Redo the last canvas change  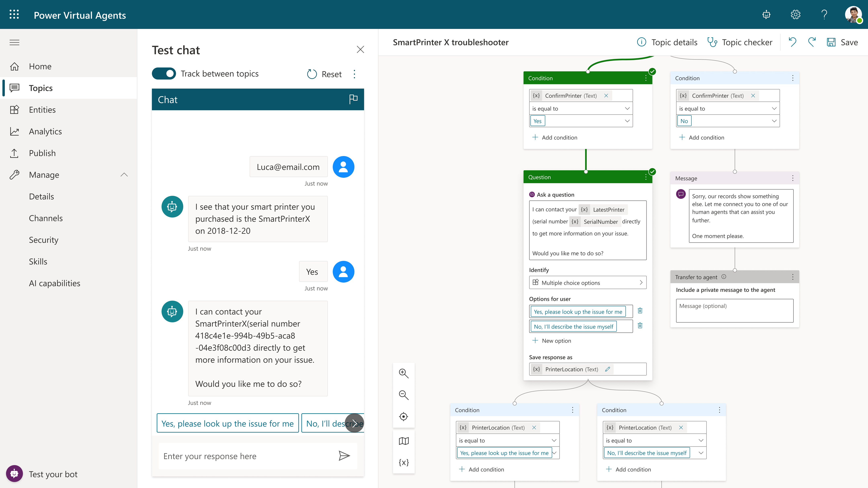pyautogui.click(x=812, y=42)
